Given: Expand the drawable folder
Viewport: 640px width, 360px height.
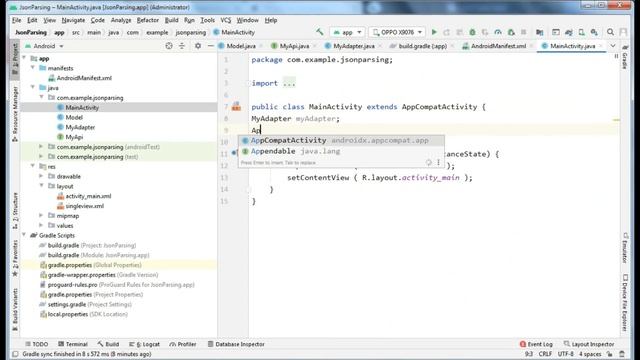Looking at the screenshot, I should click(x=41, y=176).
